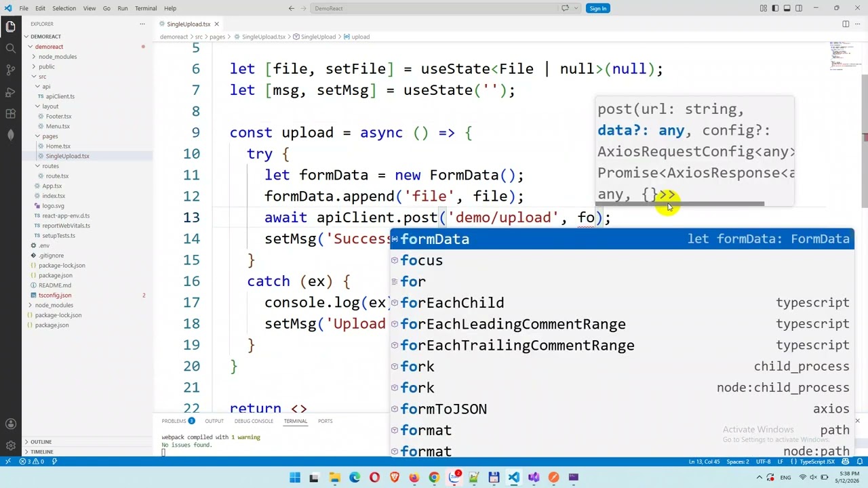Open the Explorer view in activity bar

point(10,26)
